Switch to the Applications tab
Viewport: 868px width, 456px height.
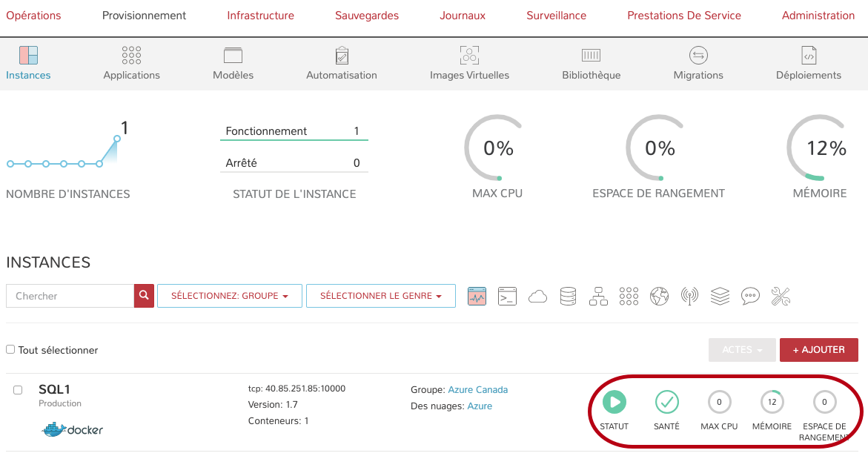131,63
